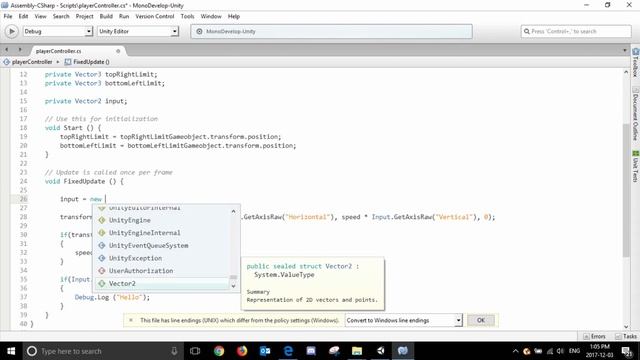The height and width of the screenshot is (360, 640).
Task: Close the playerController.cs tab
Action: [x=118, y=51]
